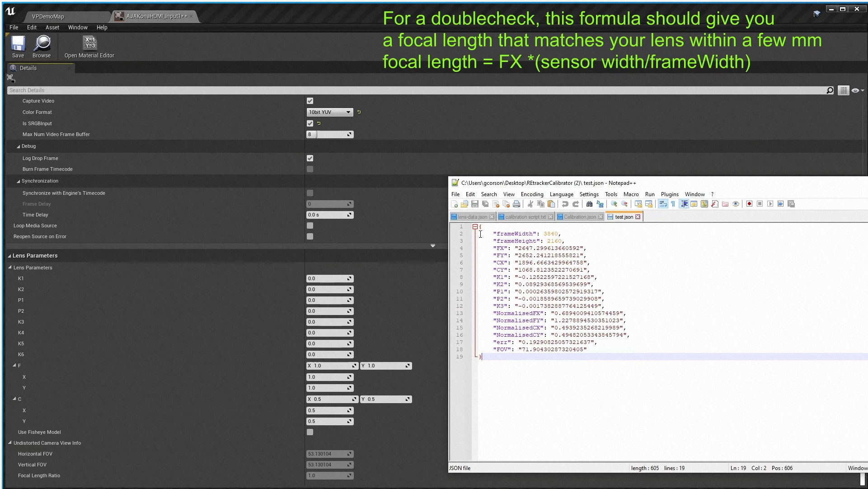Open Find with binoculars icon
This screenshot has width=868, height=489.
pos(589,204)
